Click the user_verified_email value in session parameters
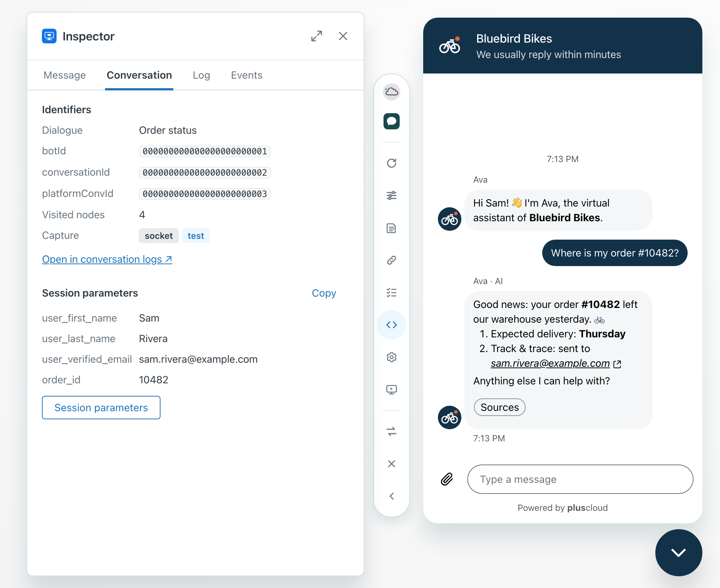 [198, 359]
